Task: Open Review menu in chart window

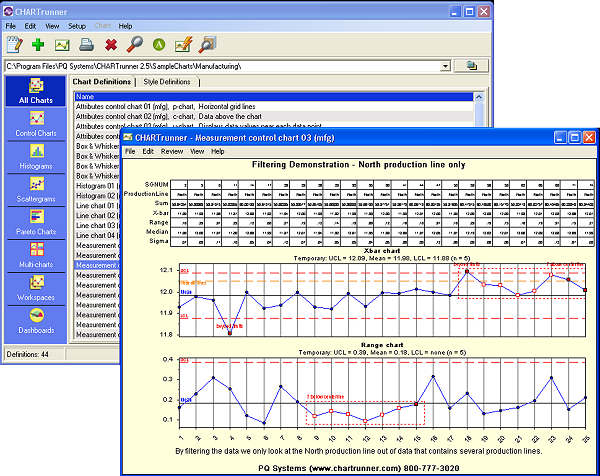Action: (172, 151)
